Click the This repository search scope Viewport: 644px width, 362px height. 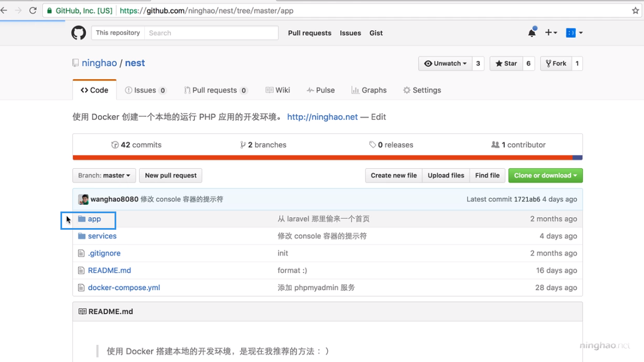pyautogui.click(x=118, y=33)
